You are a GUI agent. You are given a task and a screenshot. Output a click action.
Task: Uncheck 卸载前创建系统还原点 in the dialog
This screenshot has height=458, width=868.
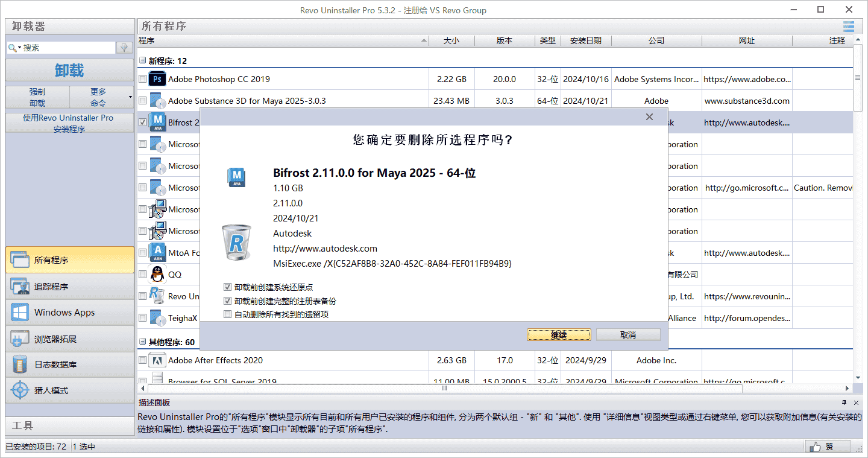click(228, 288)
